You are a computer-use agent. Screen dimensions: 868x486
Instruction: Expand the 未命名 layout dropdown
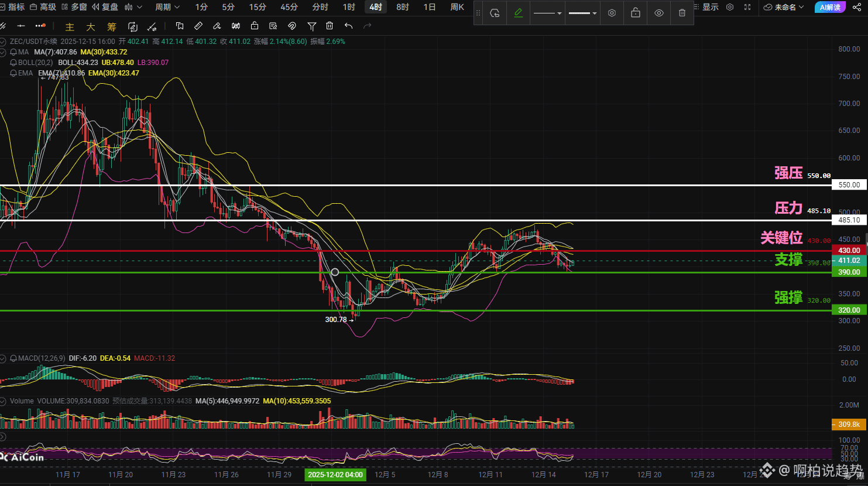(x=784, y=7)
